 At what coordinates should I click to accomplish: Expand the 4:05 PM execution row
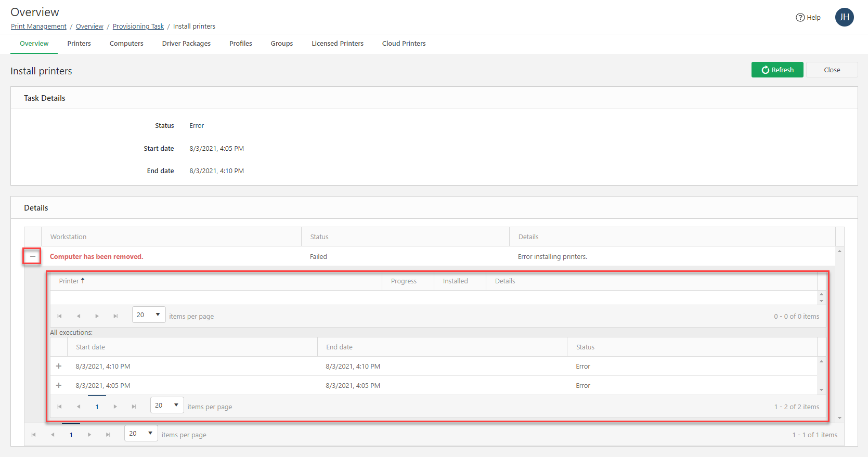[59, 386]
